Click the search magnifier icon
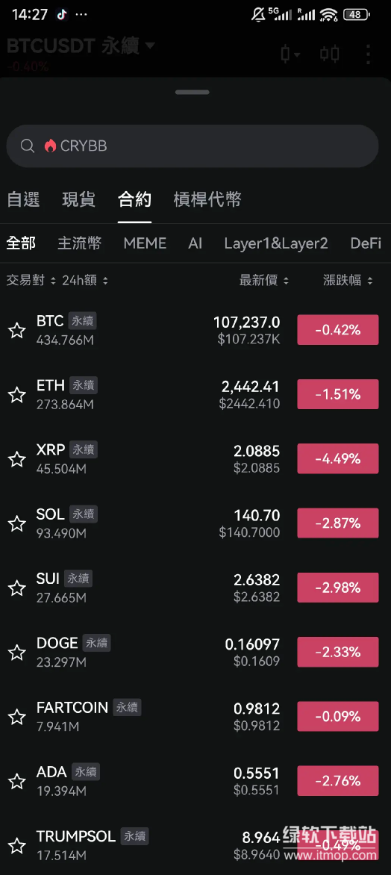The width and height of the screenshot is (391, 875). click(x=27, y=146)
